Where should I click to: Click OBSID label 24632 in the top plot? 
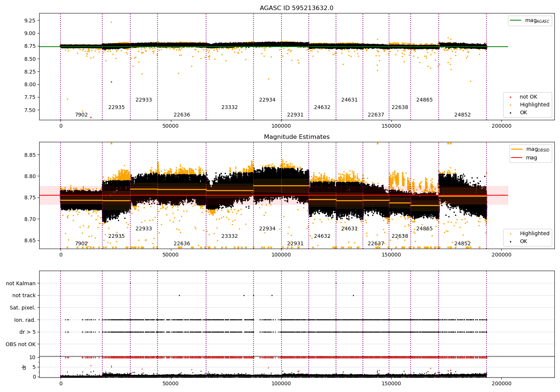click(x=322, y=108)
